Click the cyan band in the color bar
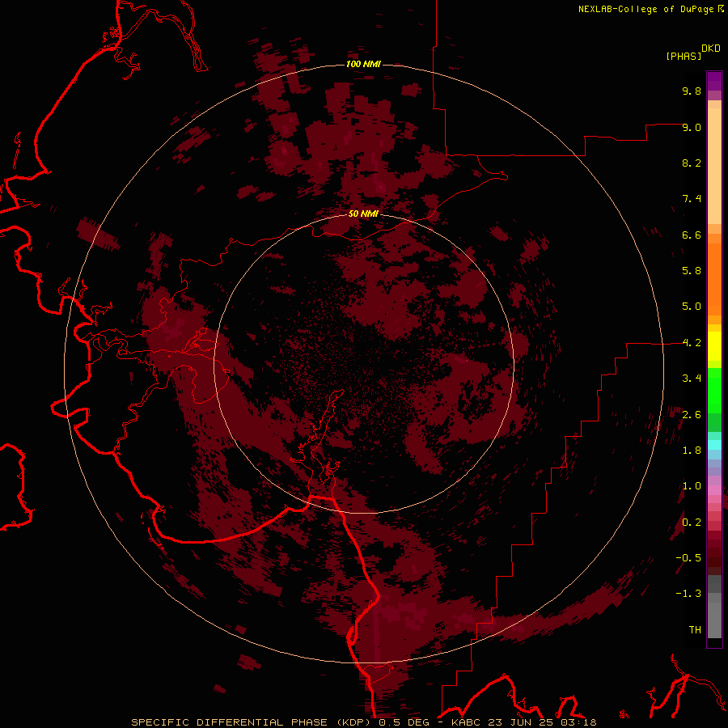The image size is (728, 728). pos(714,445)
